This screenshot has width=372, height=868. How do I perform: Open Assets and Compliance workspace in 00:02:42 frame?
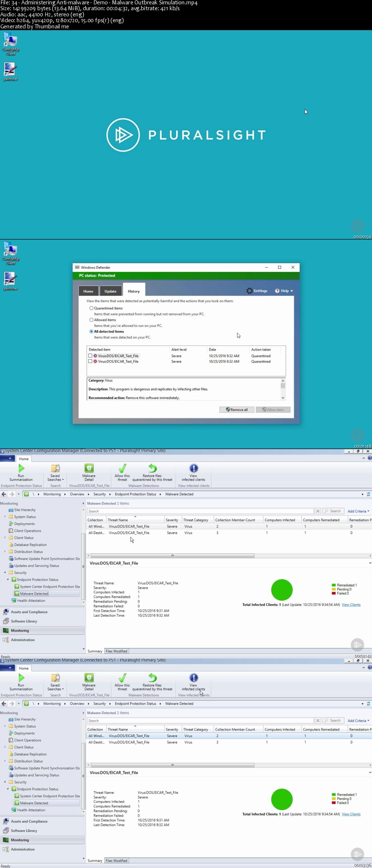29,612
